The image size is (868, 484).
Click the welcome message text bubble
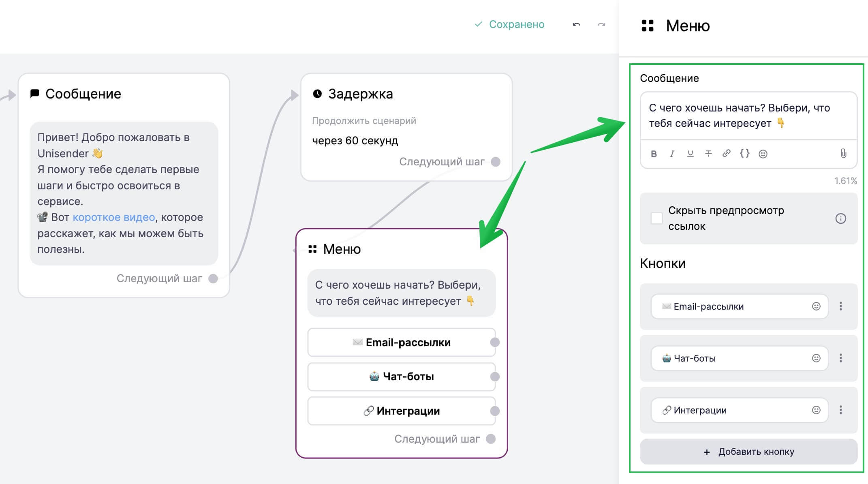click(124, 193)
